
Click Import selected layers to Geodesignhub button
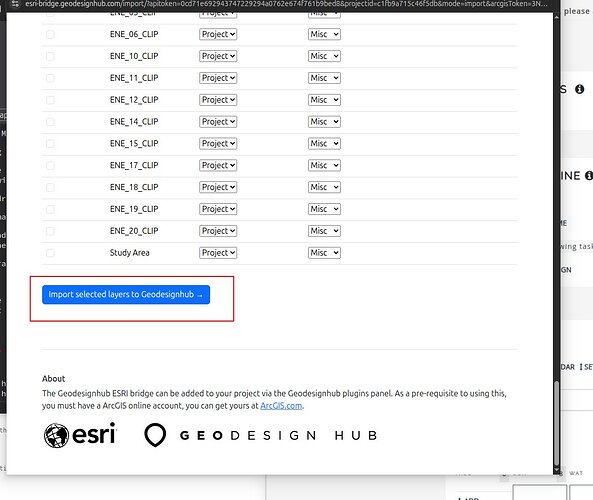pos(126,295)
